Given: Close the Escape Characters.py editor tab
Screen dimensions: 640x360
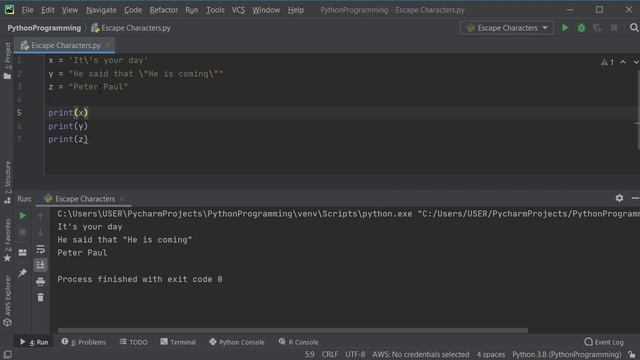Looking at the screenshot, I should pyautogui.click(x=108, y=45).
